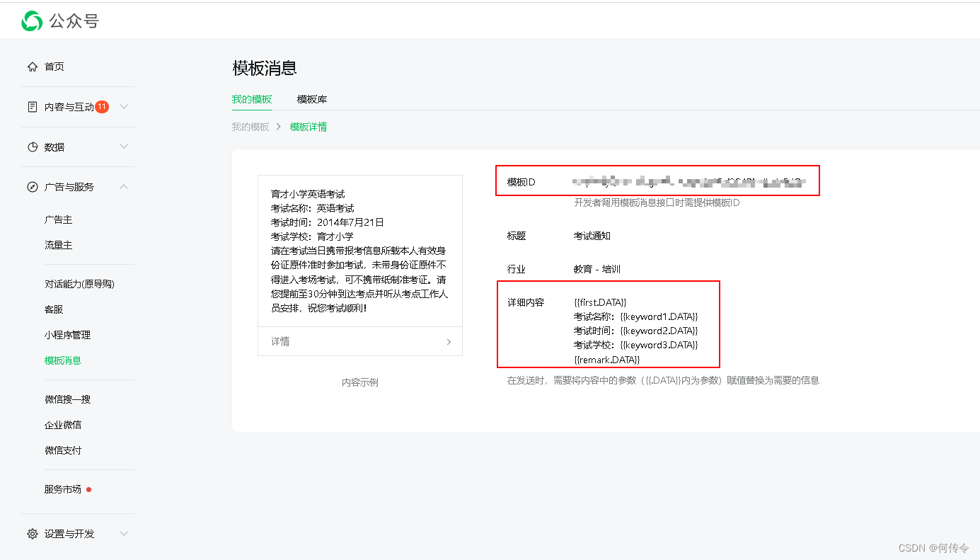Click the 考试通知 title value
Image resolution: width=980 pixels, height=560 pixels.
[592, 236]
